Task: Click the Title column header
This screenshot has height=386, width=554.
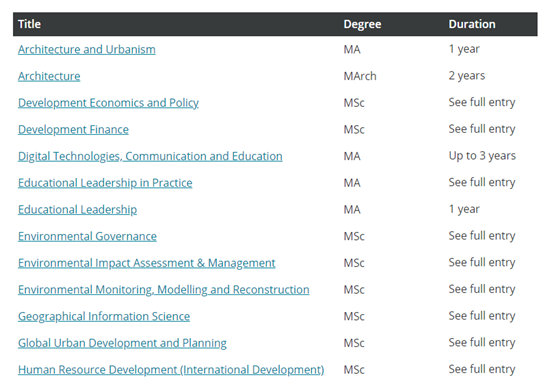Action: coord(29,24)
